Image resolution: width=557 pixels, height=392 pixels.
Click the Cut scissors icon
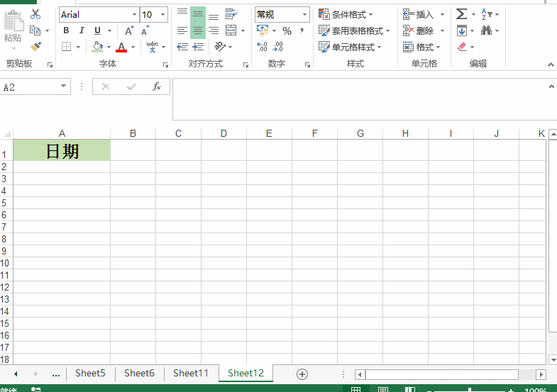click(x=35, y=14)
